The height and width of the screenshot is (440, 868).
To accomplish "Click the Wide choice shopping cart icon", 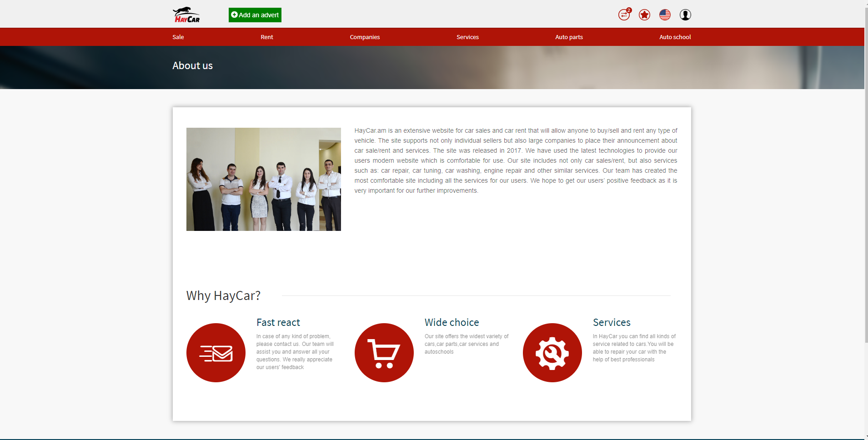I will pos(384,353).
